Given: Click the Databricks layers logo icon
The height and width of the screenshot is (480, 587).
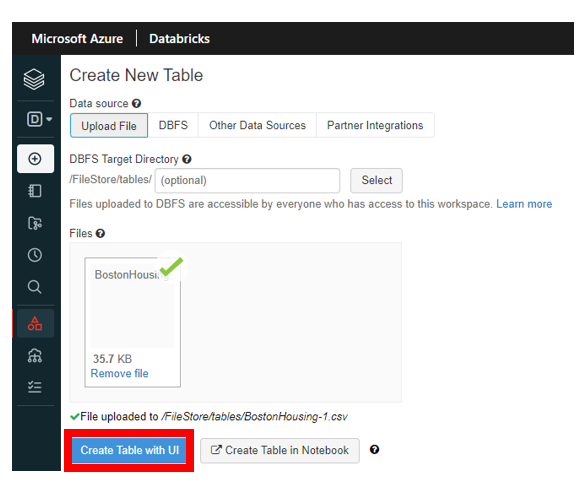Looking at the screenshot, I should pyautogui.click(x=34, y=79).
